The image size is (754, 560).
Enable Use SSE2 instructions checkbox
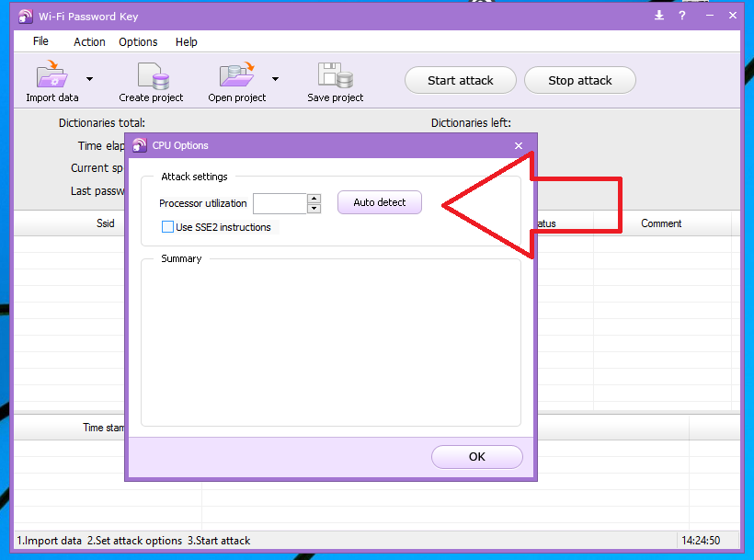(167, 227)
